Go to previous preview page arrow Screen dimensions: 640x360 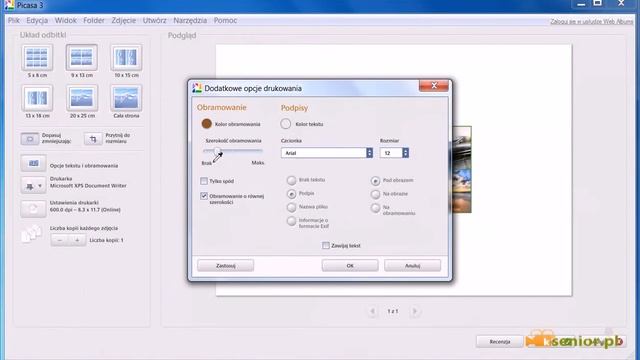(372, 311)
